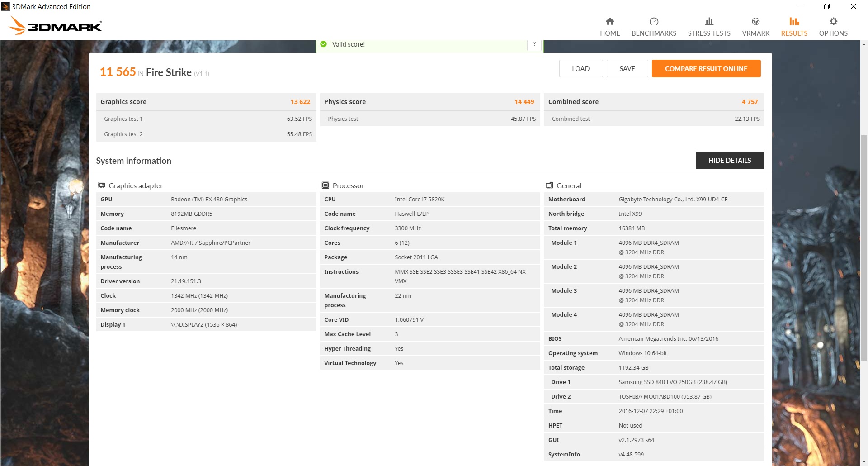The height and width of the screenshot is (466, 868).
Task: Click the LOAD button
Action: coord(581,69)
